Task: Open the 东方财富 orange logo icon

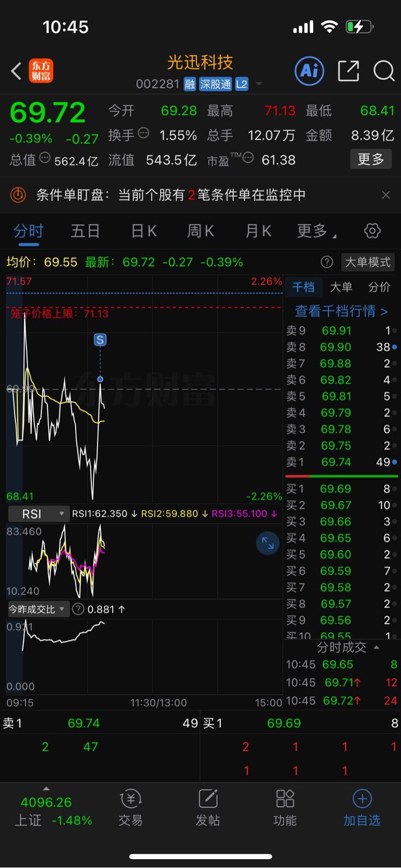Action: pyautogui.click(x=41, y=71)
